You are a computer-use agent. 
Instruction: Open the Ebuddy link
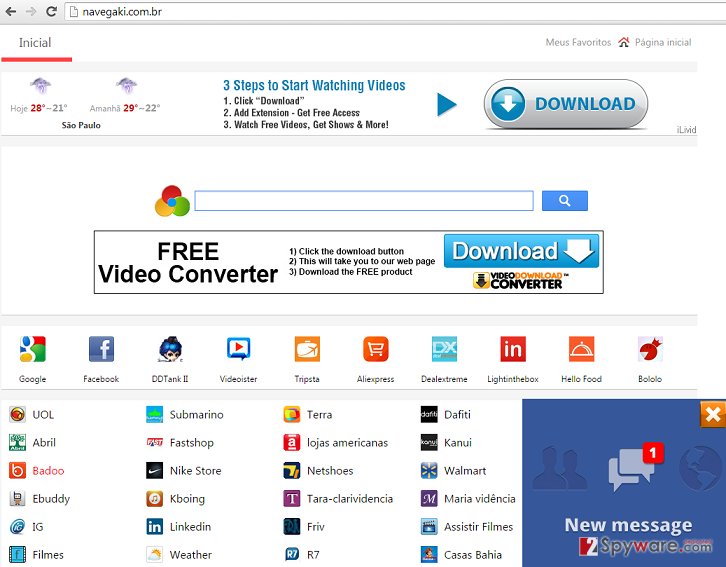pyautogui.click(x=51, y=499)
